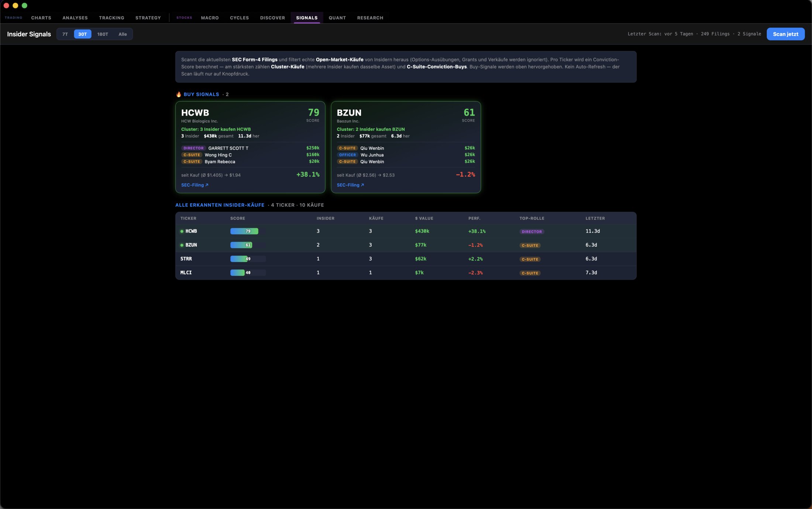
Task: Sort table by $ VALUE column header
Action: point(424,218)
